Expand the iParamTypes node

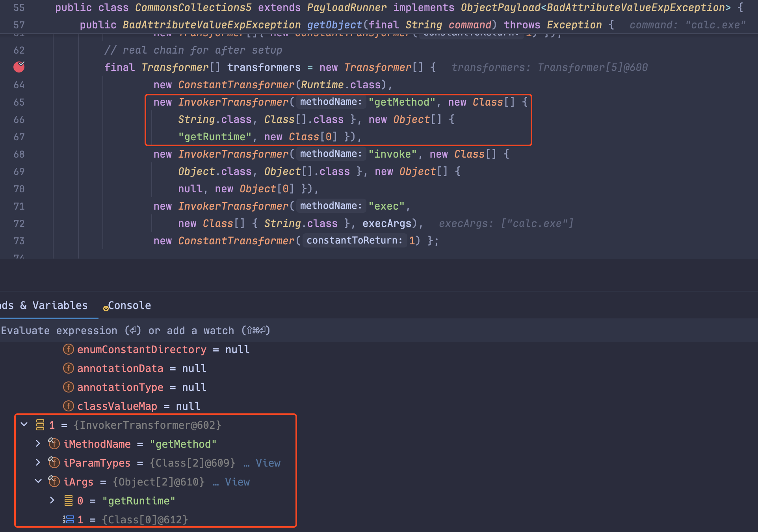pyautogui.click(x=38, y=463)
